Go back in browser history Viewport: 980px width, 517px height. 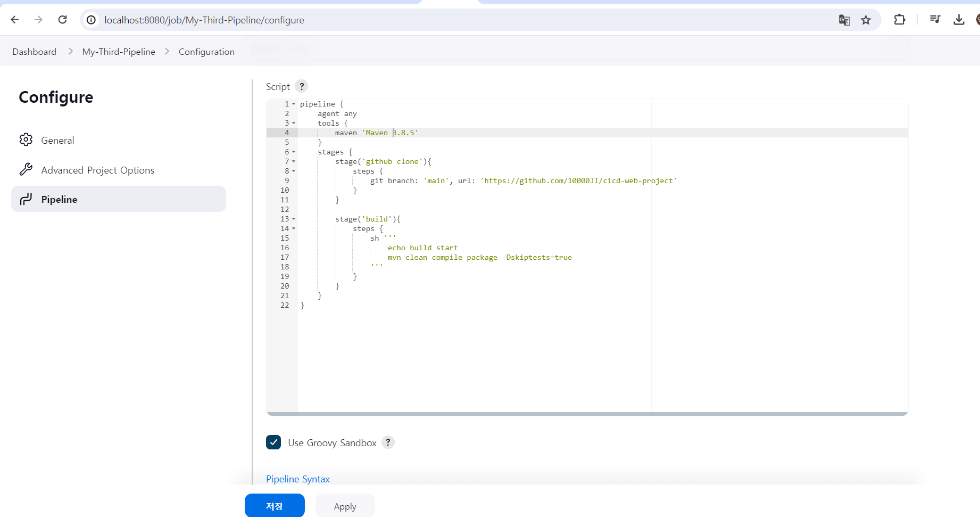click(x=15, y=20)
